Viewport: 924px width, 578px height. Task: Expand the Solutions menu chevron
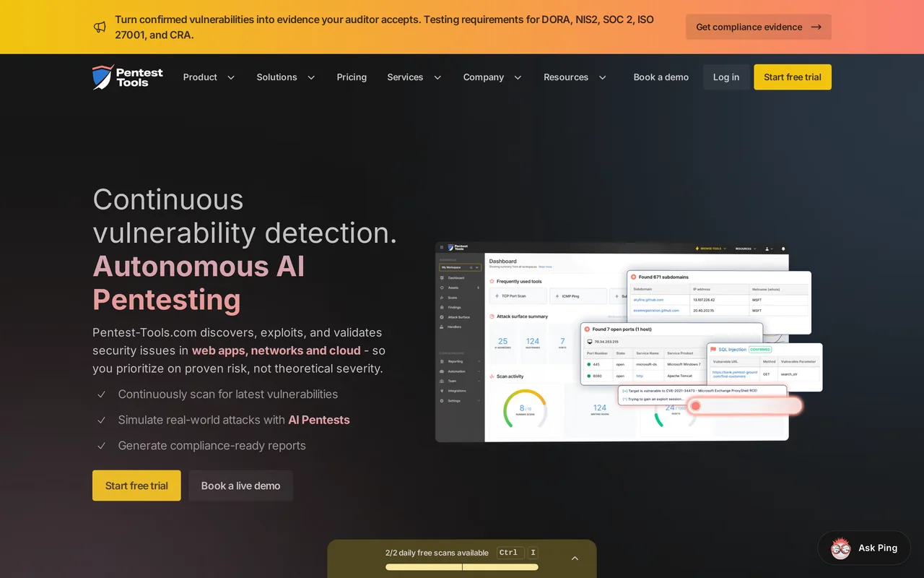pyautogui.click(x=311, y=77)
